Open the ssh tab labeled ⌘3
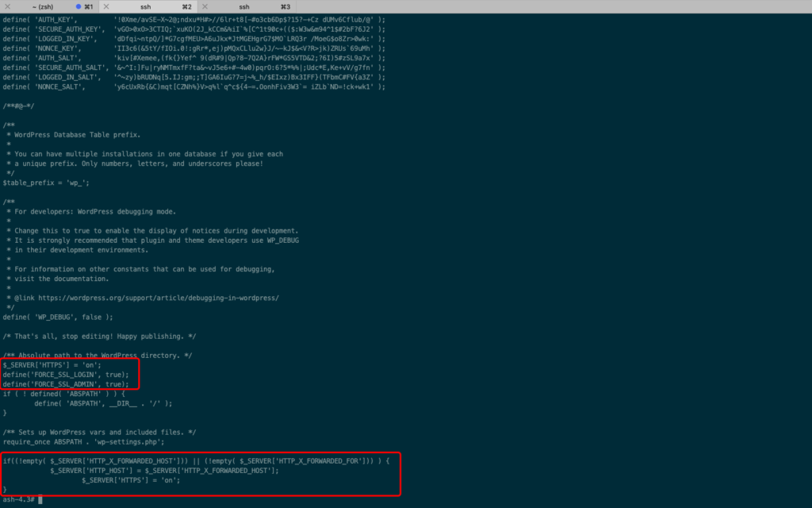The width and height of the screenshot is (812, 508). (244, 6)
